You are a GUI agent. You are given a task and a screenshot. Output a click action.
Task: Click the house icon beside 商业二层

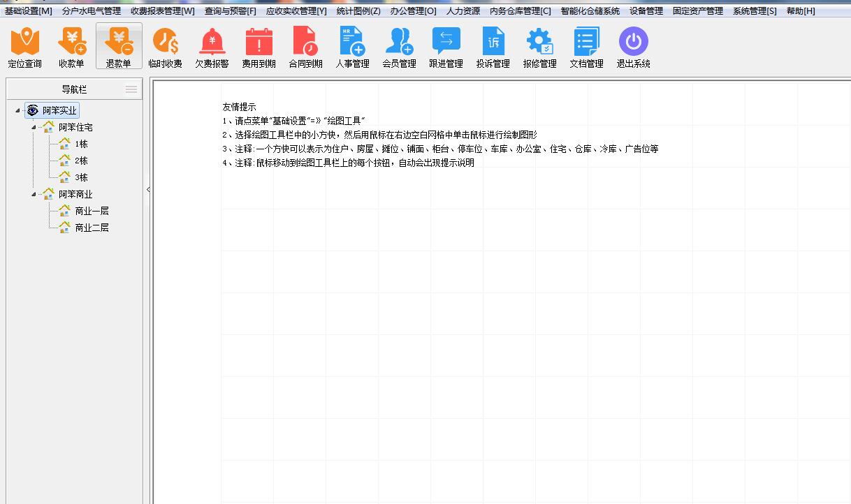tap(64, 227)
